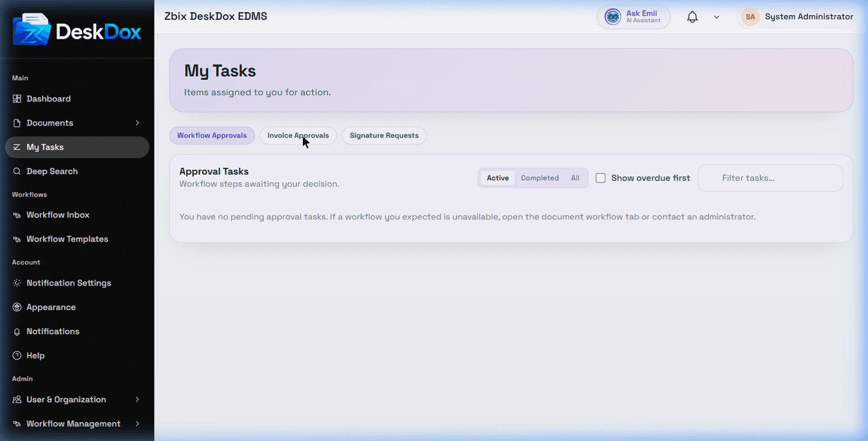The image size is (868, 441).
Task: Select the All filter option
Action: click(x=575, y=178)
